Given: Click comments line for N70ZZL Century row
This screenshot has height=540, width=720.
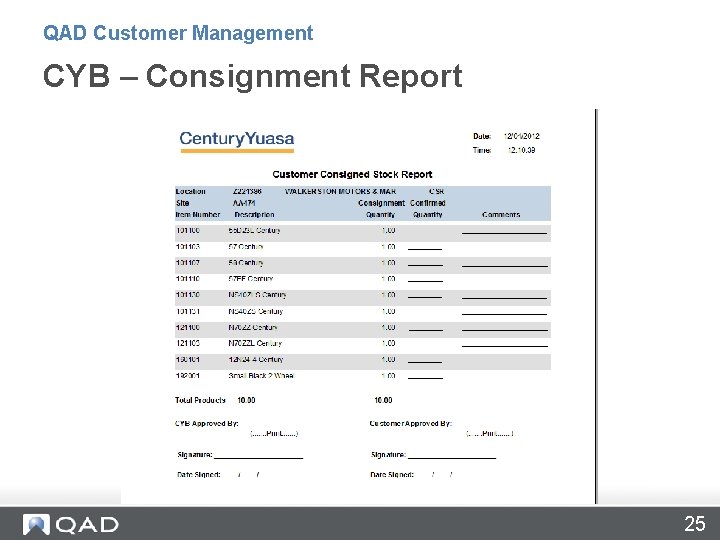Looking at the screenshot, I should [x=505, y=345].
